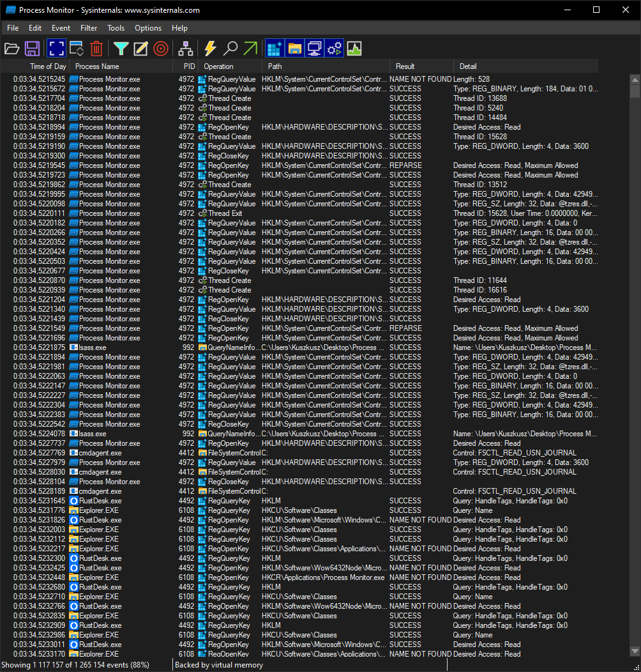The height and width of the screenshot is (672, 641).
Task: Click the Find magnifier icon
Action: (x=230, y=49)
